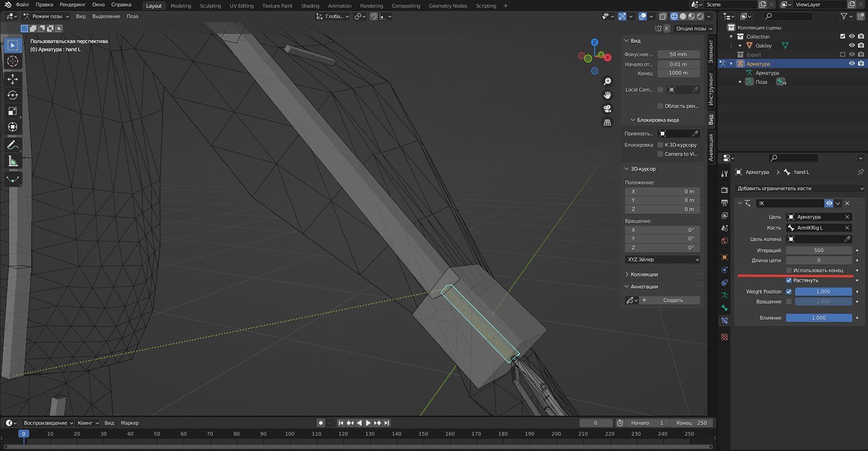Open 'Рендеринг' menu

pyautogui.click(x=72, y=5)
